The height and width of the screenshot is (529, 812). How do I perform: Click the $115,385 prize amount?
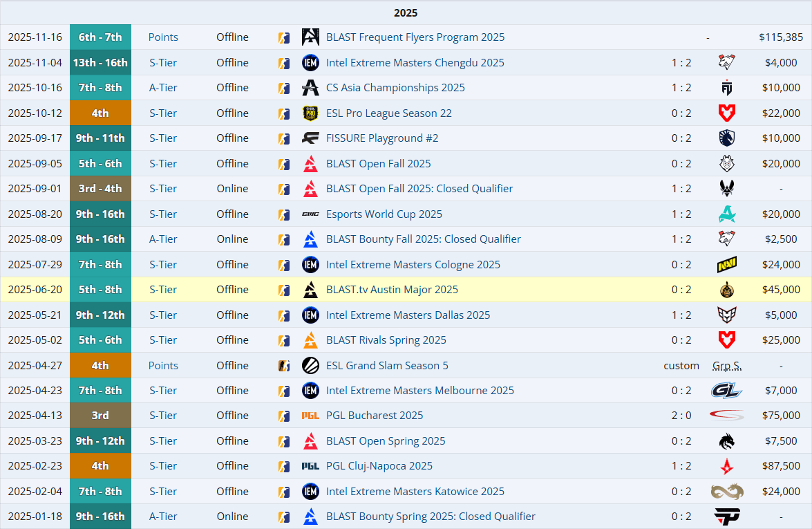(781, 37)
